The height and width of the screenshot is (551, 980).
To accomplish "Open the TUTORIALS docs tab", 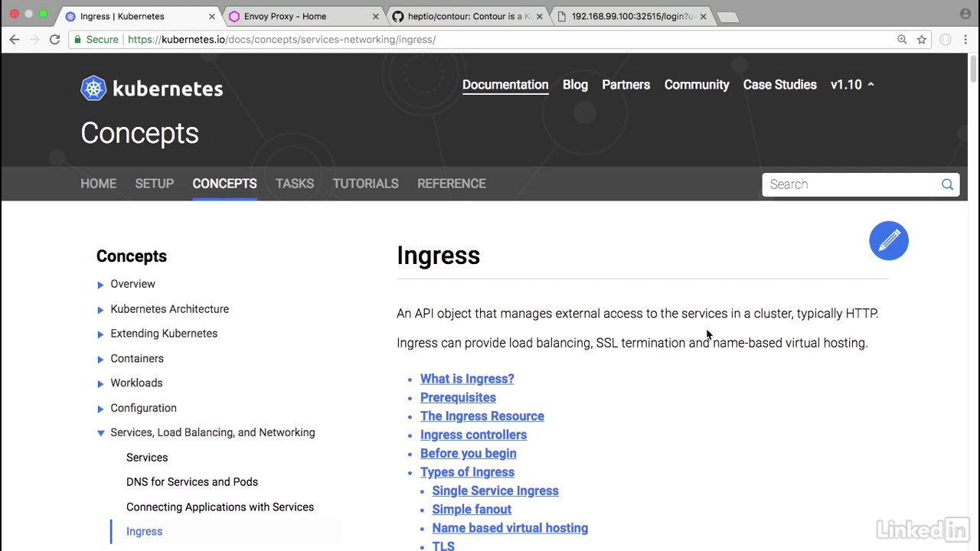I will pyautogui.click(x=365, y=184).
